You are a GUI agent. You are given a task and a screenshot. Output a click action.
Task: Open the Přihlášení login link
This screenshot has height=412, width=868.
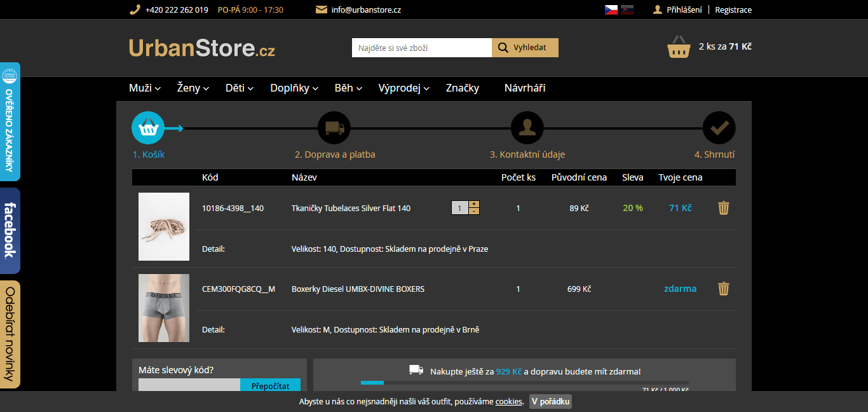tap(684, 10)
